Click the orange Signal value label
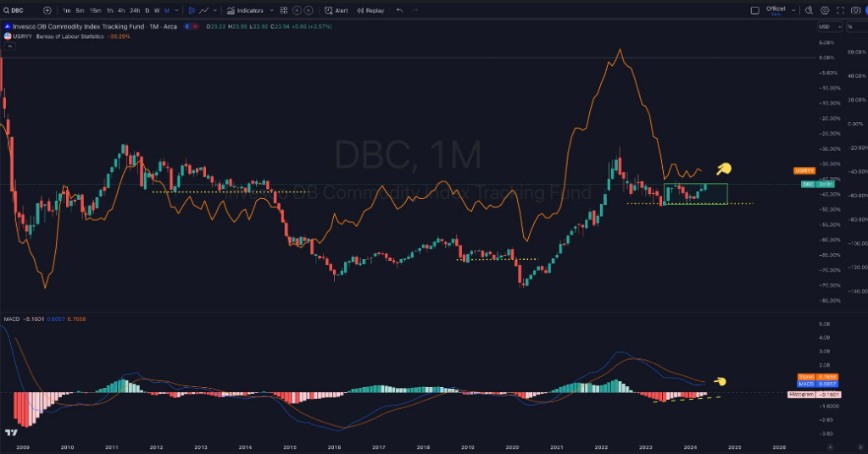Viewport: 868px width, 454px height. (x=818, y=377)
